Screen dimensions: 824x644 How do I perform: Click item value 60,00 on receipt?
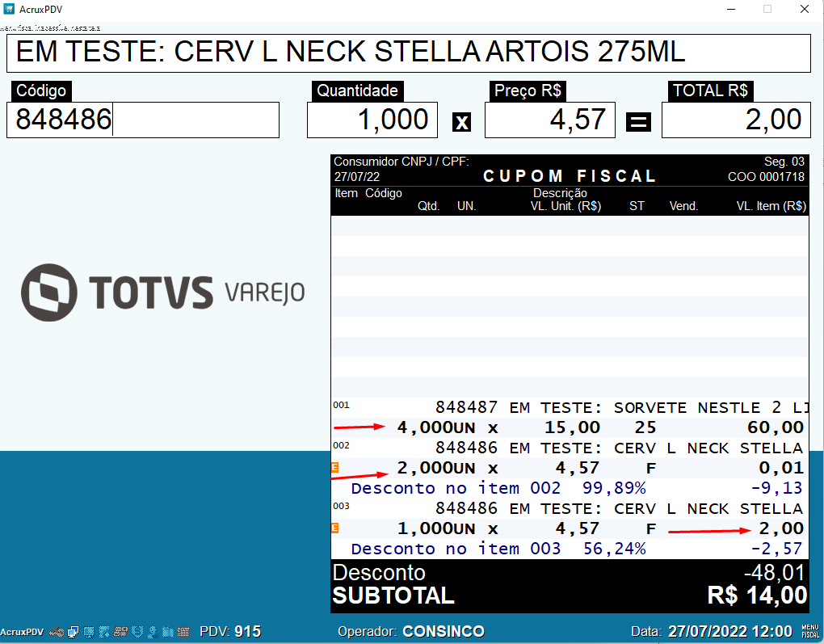[x=776, y=427]
